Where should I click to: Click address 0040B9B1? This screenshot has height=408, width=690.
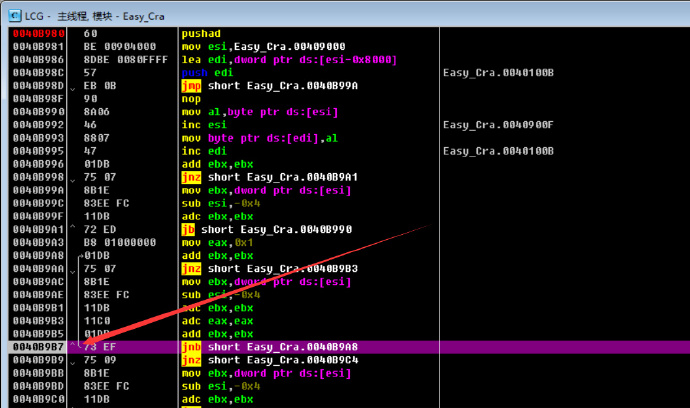click(39, 308)
